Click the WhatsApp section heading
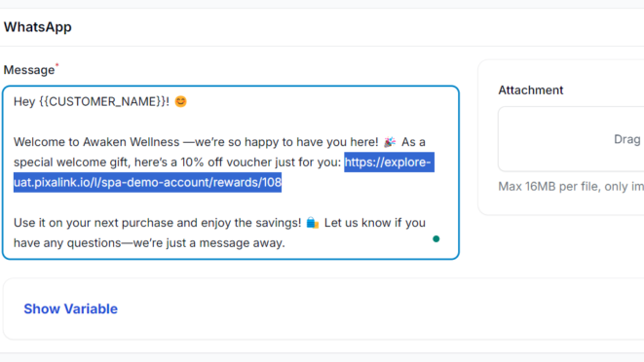Screen dimensions: 644x362 (38, 27)
